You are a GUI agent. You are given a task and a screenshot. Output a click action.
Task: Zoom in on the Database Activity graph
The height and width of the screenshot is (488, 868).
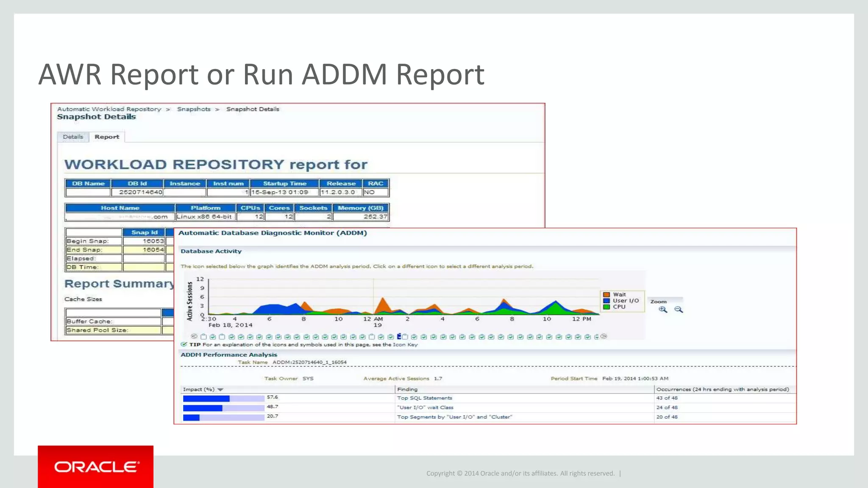click(x=663, y=310)
